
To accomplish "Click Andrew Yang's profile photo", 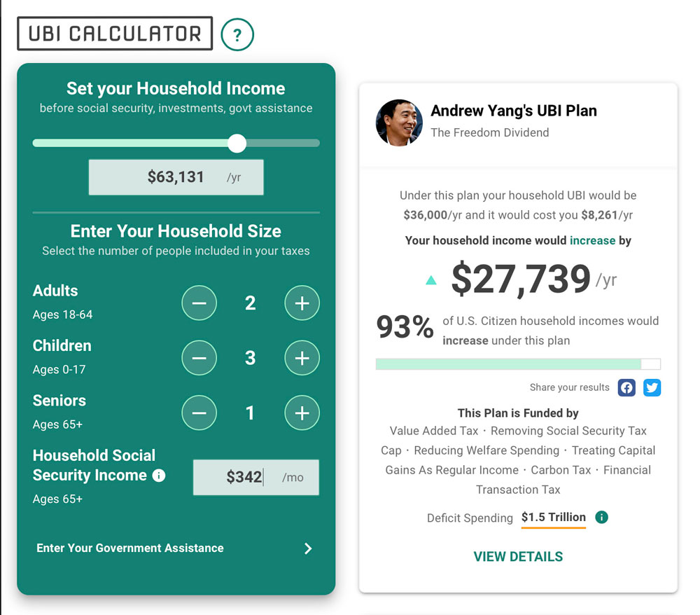I will click(x=399, y=123).
